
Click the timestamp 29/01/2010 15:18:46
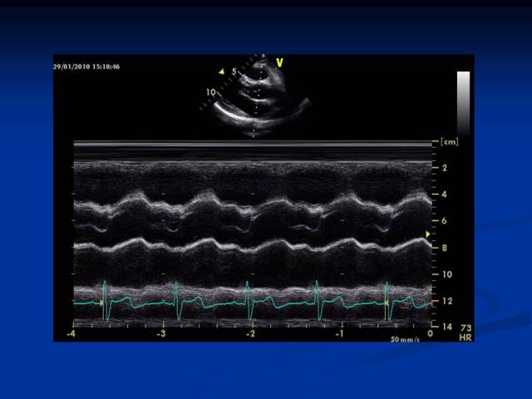(x=86, y=66)
